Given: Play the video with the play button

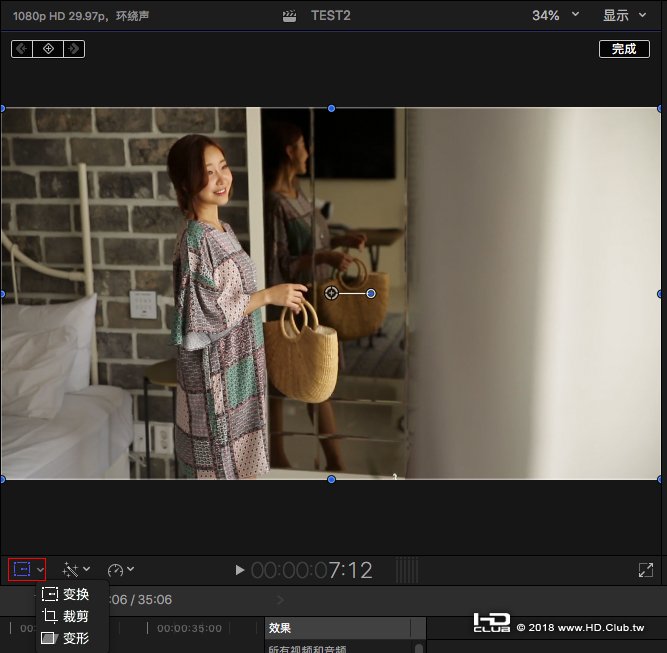Looking at the screenshot, I should 239,570.
